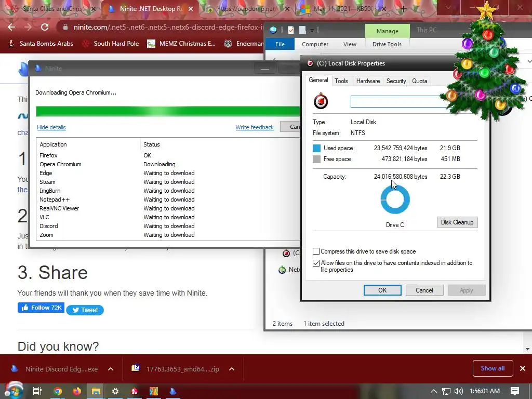The height and width of the screenshot is (399, 532).
Task: Click Disk Cleanup button
Action: click(457, 222)
